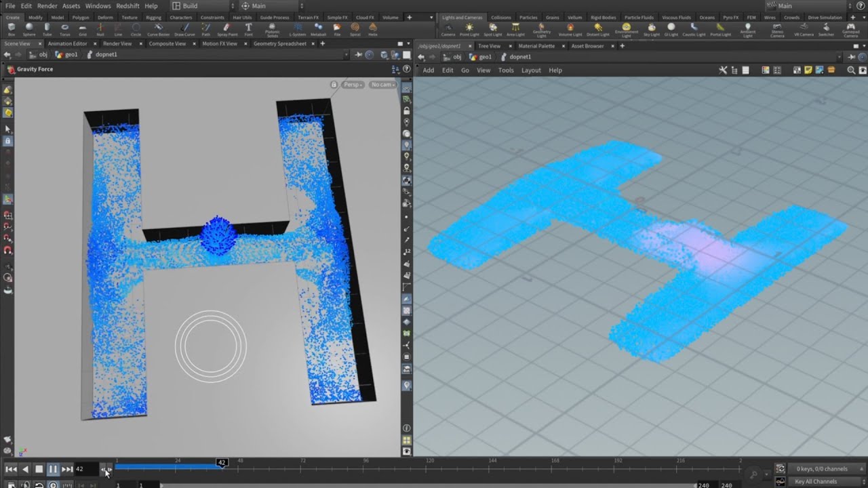The width and height of the screenshot is (868, 488).
Task: Add a Portal Light
Action: coord(719,29)
